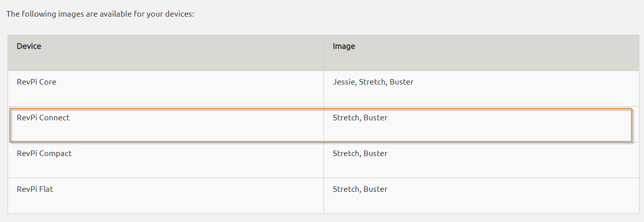Click the intro sentence about available images
This screenshot has width=644, height=222.
tap(100, 14)
